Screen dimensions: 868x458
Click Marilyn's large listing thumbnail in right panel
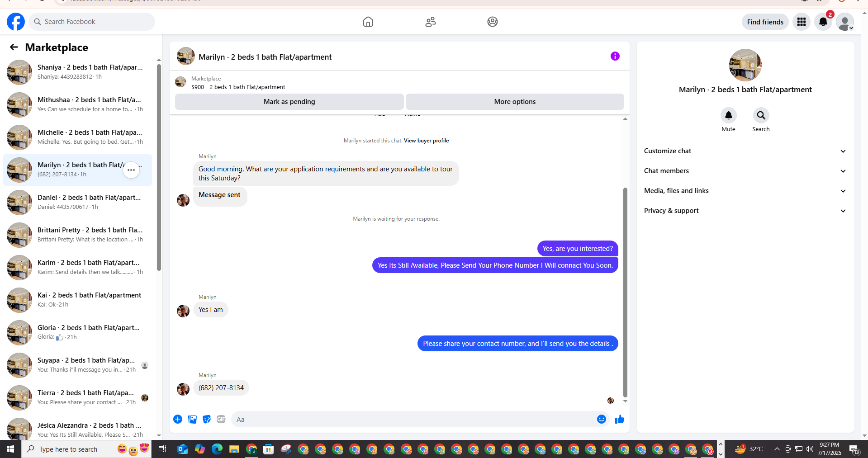pos(745,65)
